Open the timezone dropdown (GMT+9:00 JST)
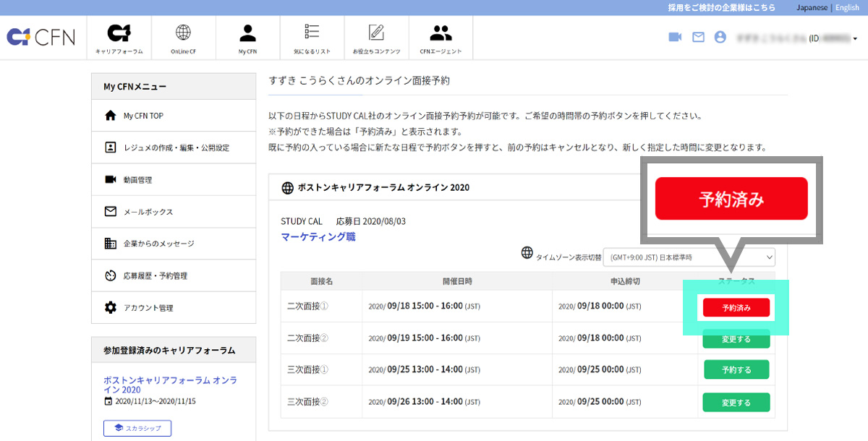The height and width of the screenshot is (441, 868). [x=689, y=257]
